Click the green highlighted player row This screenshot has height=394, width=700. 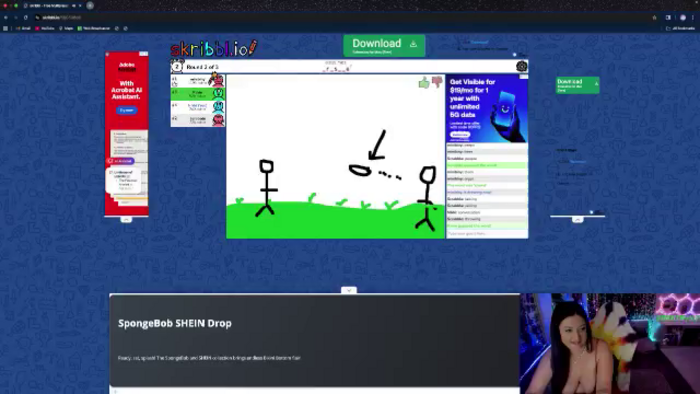click(198, 94)
